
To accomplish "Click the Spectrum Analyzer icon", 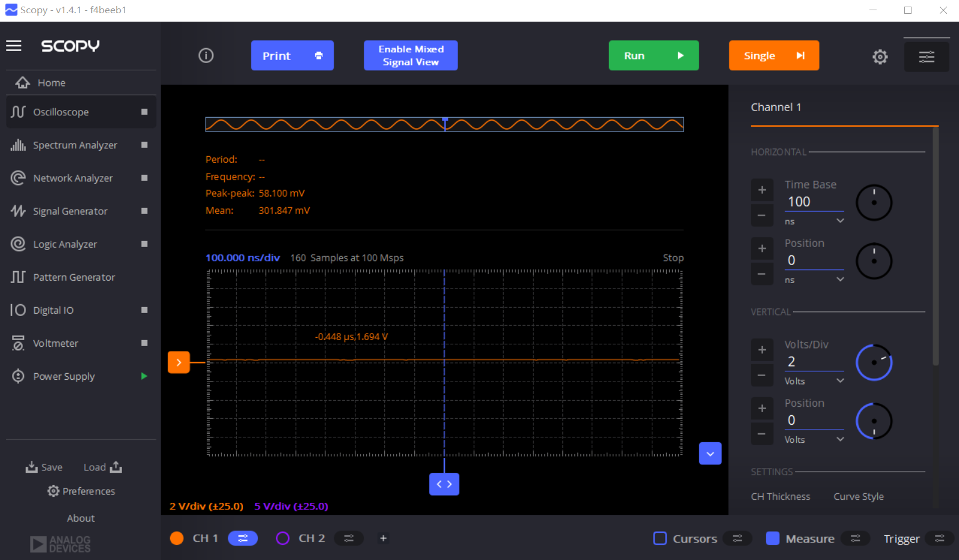I will pyautogui.click(x=18, y=145).
